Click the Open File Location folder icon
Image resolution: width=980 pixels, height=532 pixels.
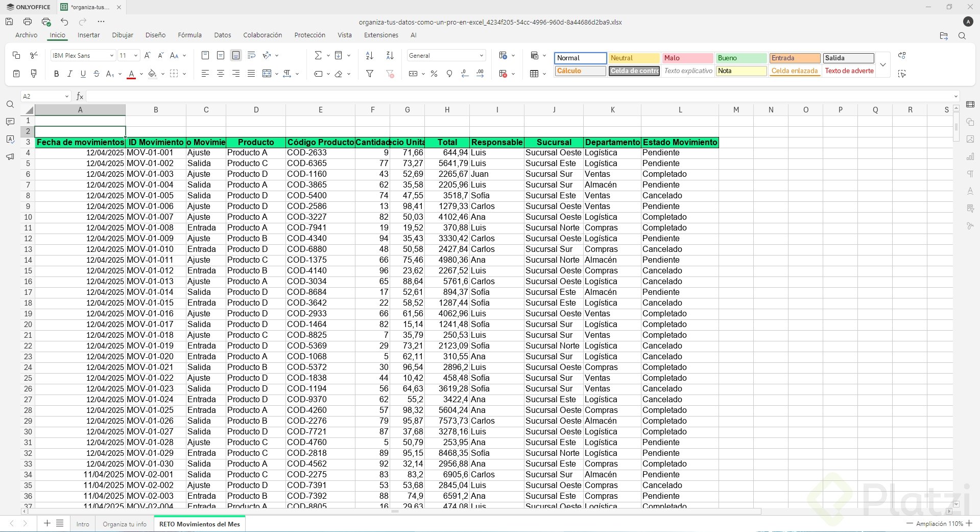pos(944,36)
